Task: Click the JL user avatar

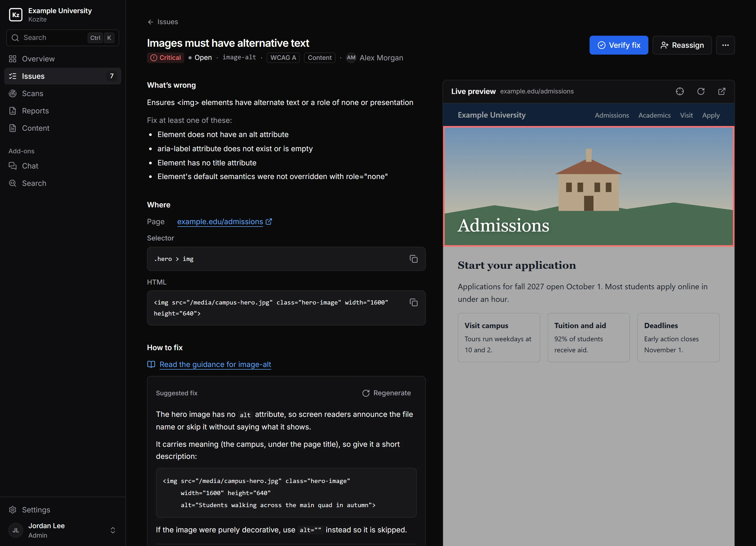Action: 16,530
